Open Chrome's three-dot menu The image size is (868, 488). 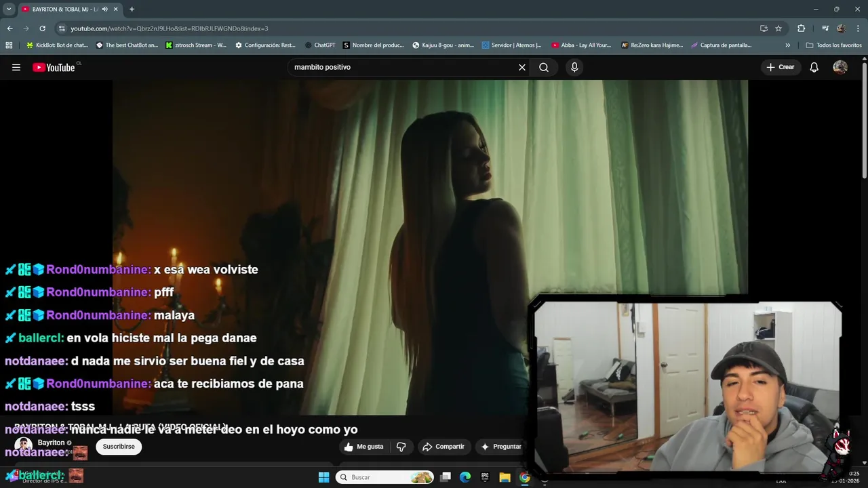pyautogui.click(x=857, y=28)
